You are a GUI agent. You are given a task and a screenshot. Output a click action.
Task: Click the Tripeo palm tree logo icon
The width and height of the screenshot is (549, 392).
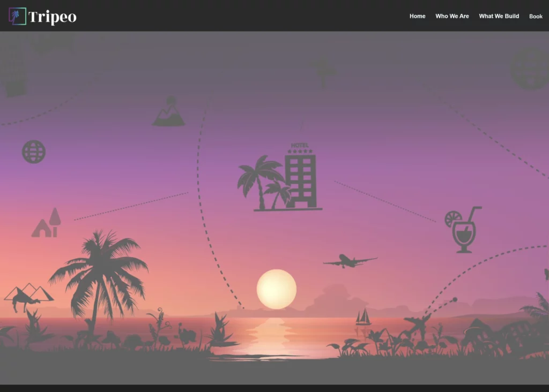coord(17,17)
